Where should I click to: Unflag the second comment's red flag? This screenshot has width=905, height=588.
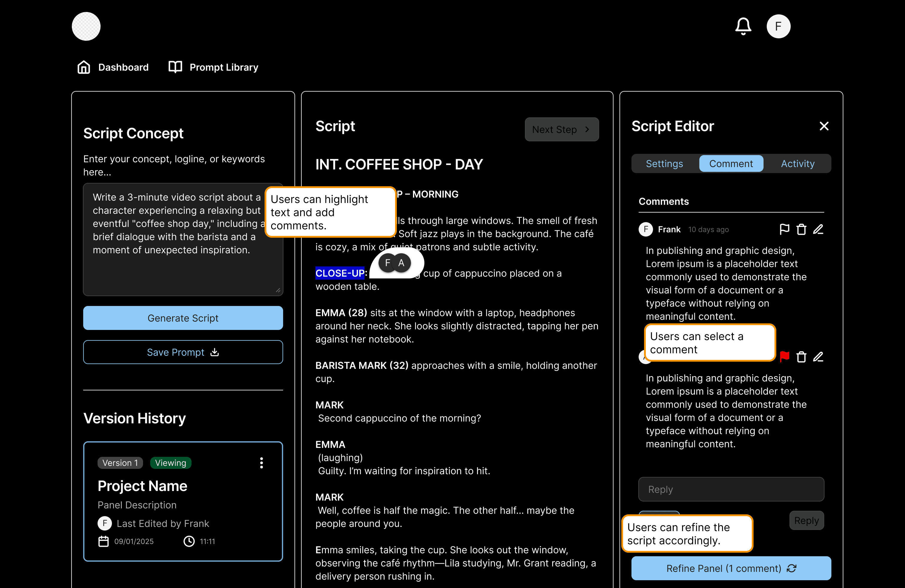(x=784, y=357)
